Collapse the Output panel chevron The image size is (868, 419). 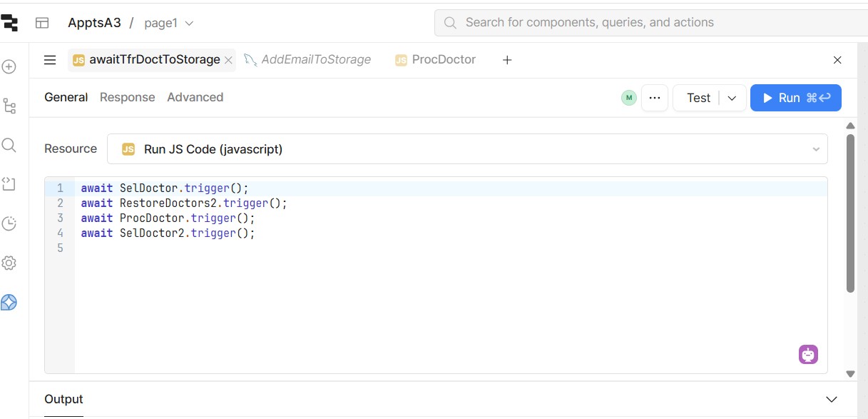(831, 399)
